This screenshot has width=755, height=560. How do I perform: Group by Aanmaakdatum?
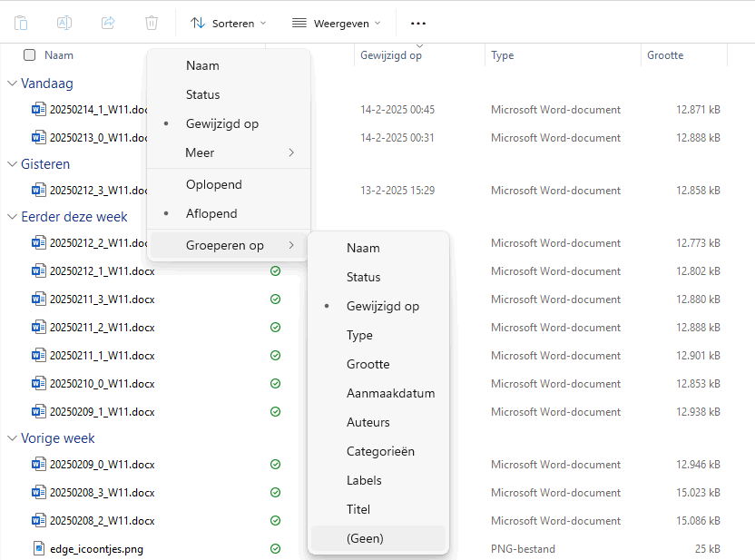(x=378, y=393)
